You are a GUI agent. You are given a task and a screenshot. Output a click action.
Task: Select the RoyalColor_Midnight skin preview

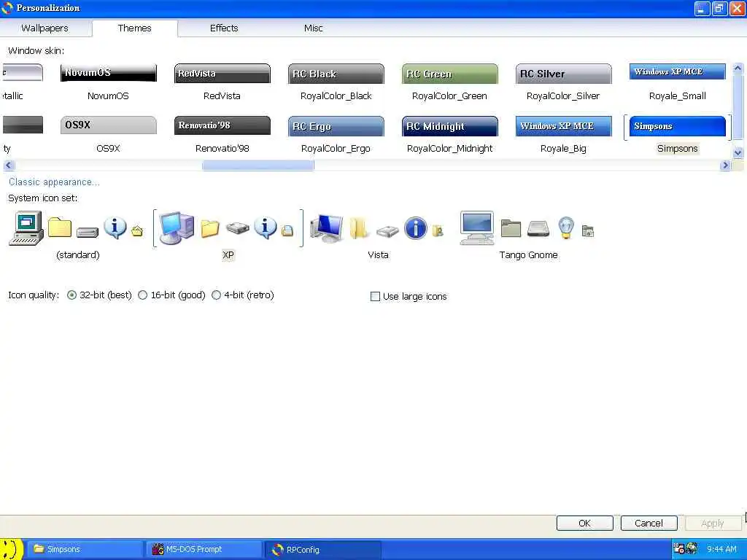pyautogui.click(x=449, y=126)
